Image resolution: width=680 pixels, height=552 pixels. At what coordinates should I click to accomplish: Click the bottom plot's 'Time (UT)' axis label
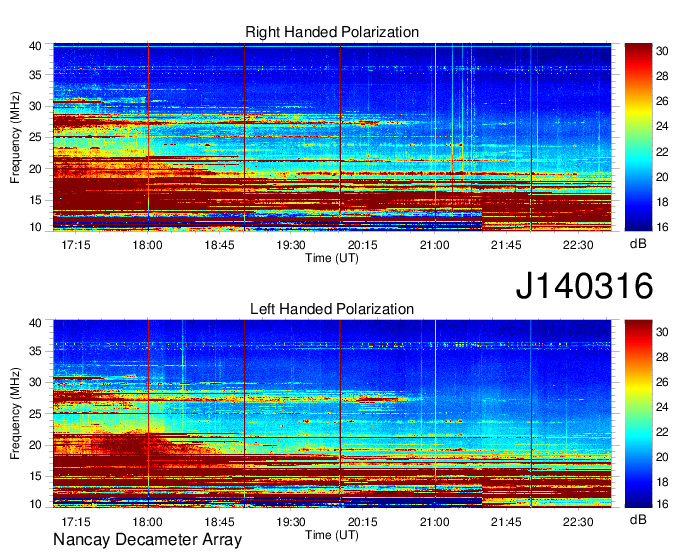(332, 535)
